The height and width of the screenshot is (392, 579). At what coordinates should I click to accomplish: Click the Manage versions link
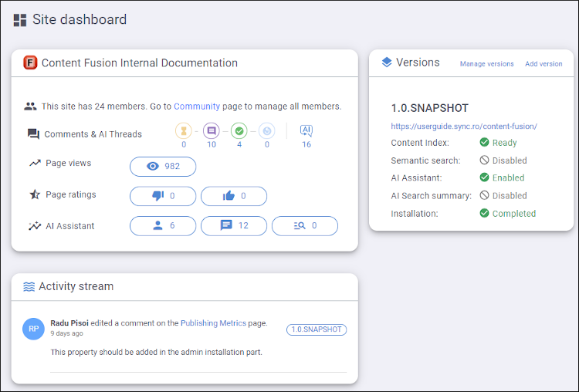486,64
